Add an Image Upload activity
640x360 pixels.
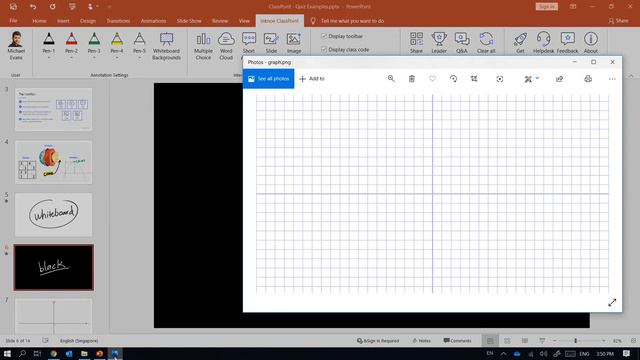click(294, 43)
